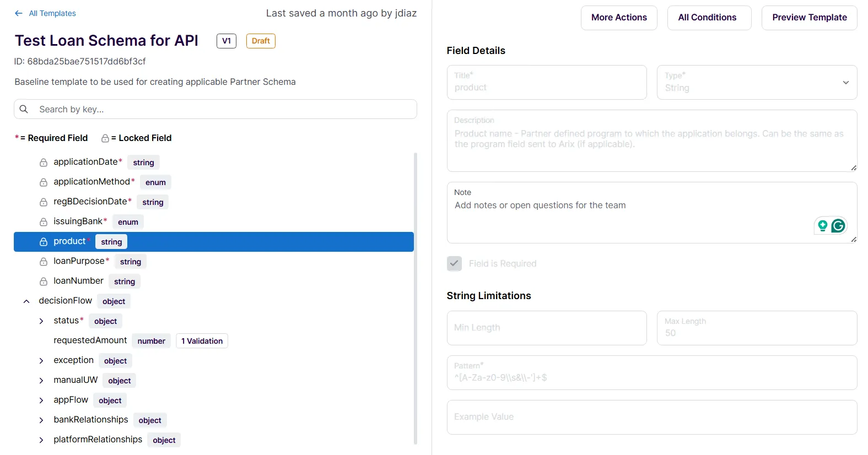This screenshot has height=455, width=868.
Task: Click the Grammarly icon in the Note field
Action: point(838,225)
